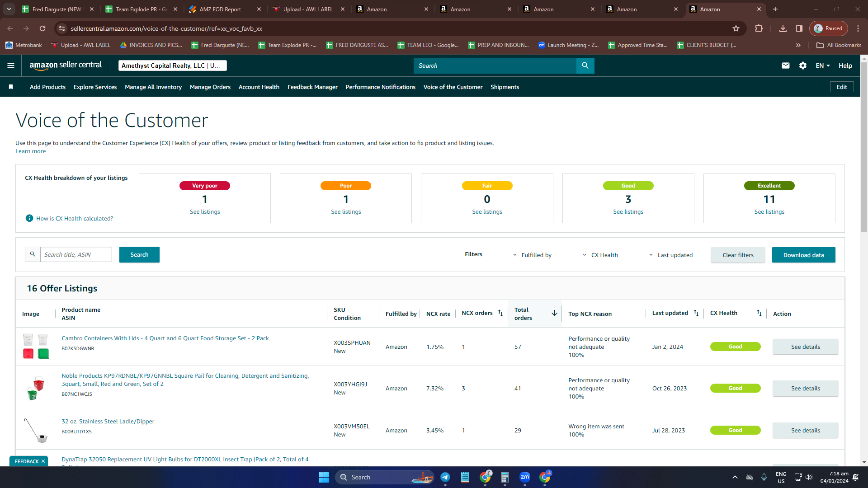
Task: Open the Windows Start menu
Action: tap(324, 477)
